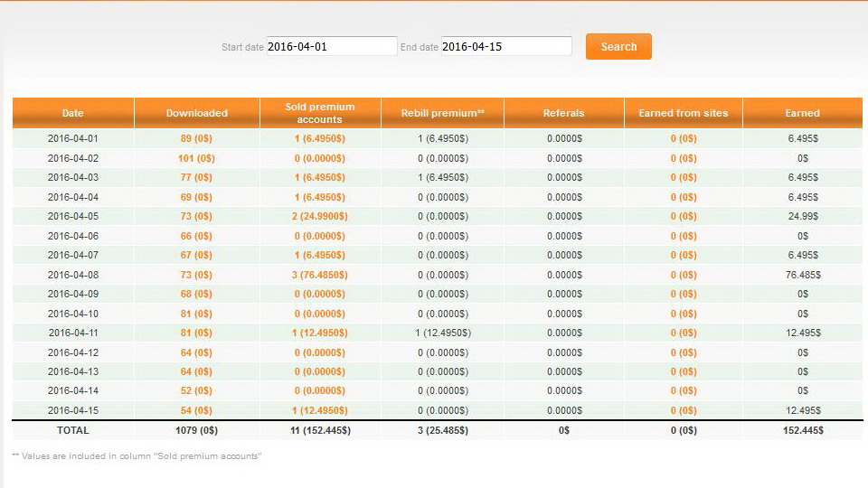Click the total earned 152.445$ cell
868x488 pixels.
pyautogui.click(x=802, y=431)
